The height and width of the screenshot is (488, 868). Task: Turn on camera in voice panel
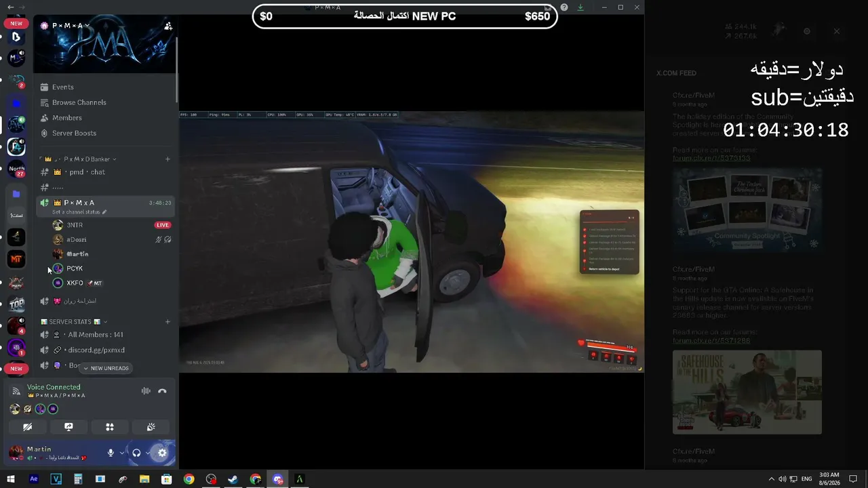27,427
